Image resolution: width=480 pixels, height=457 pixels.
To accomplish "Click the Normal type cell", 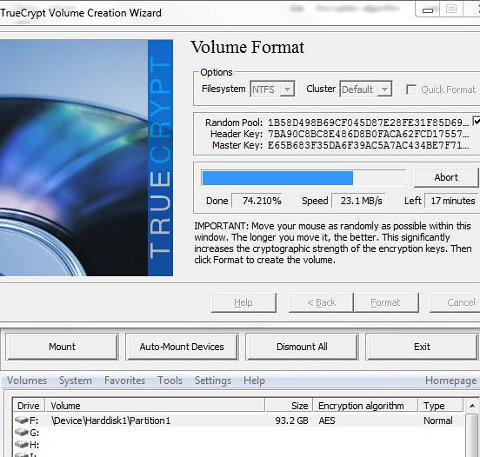I will pyautogui.click(x=438, y=421).
